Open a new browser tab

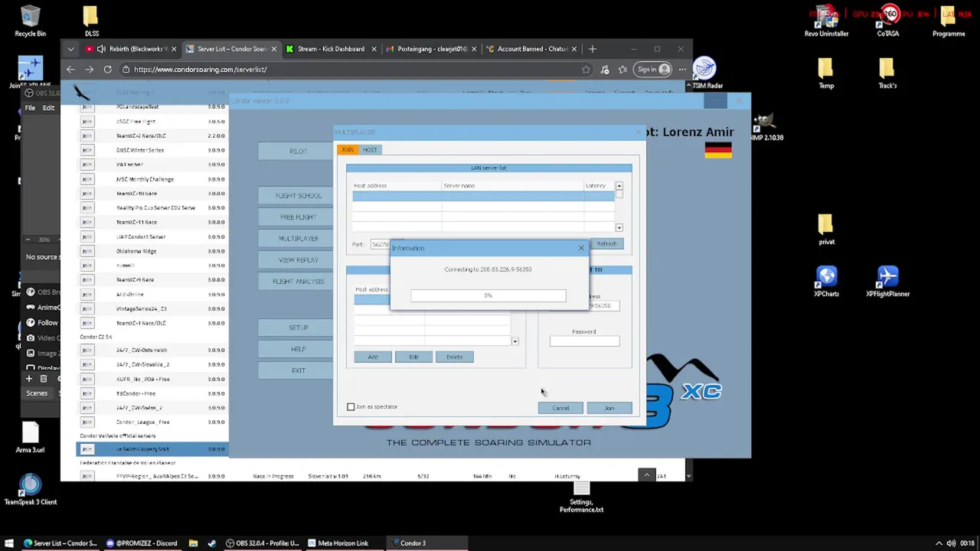tap(592, 49)
